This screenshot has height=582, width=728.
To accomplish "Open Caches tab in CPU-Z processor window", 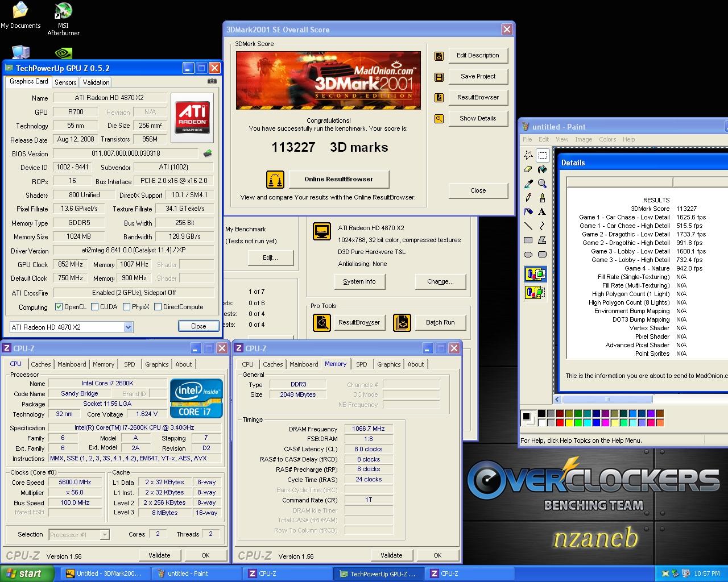I will 41,364.
